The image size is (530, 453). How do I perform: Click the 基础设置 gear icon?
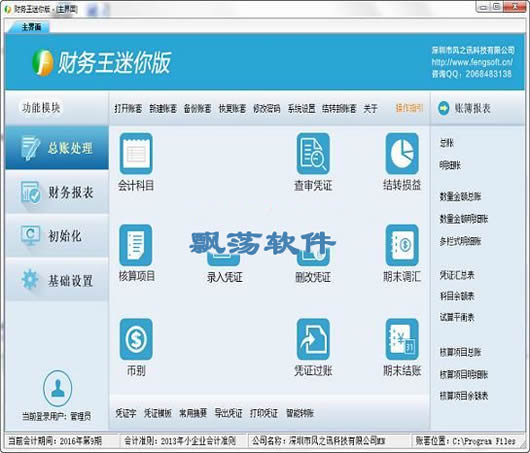pos(30,279)
